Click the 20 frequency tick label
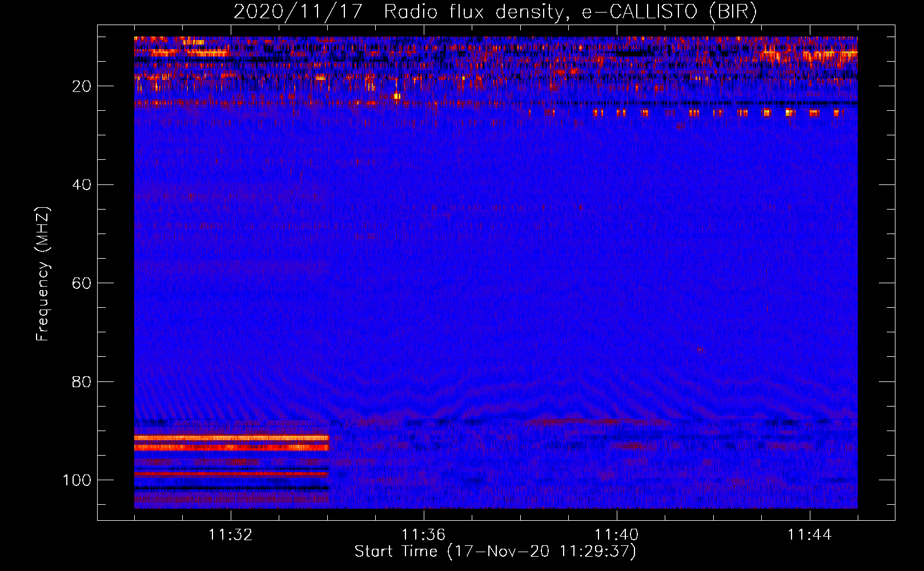 pos(82,86)
